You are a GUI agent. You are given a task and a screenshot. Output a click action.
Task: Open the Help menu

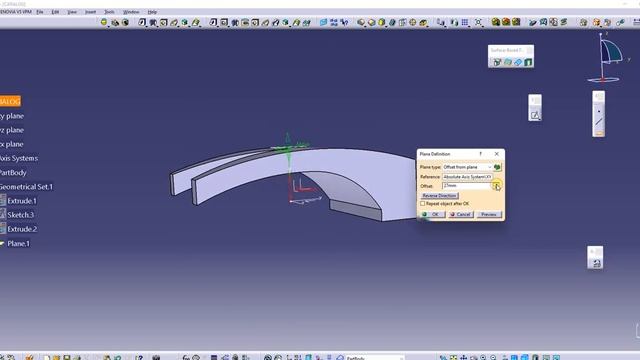(152, 12)
